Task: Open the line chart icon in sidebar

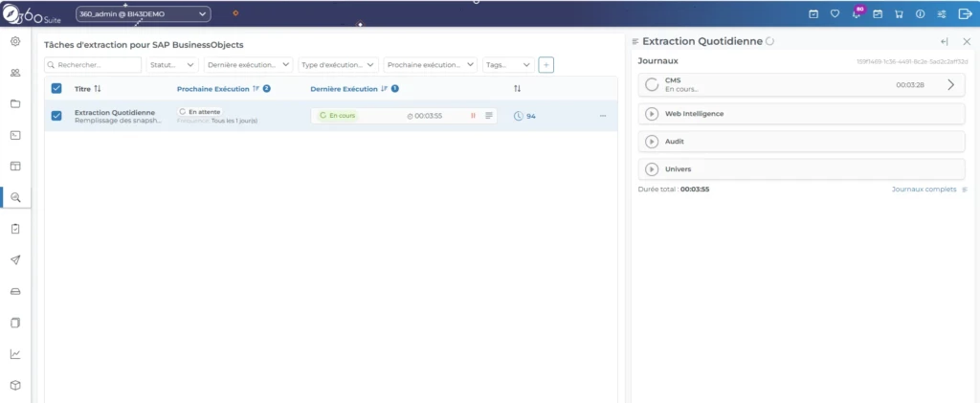Action: tap(15, 353)
